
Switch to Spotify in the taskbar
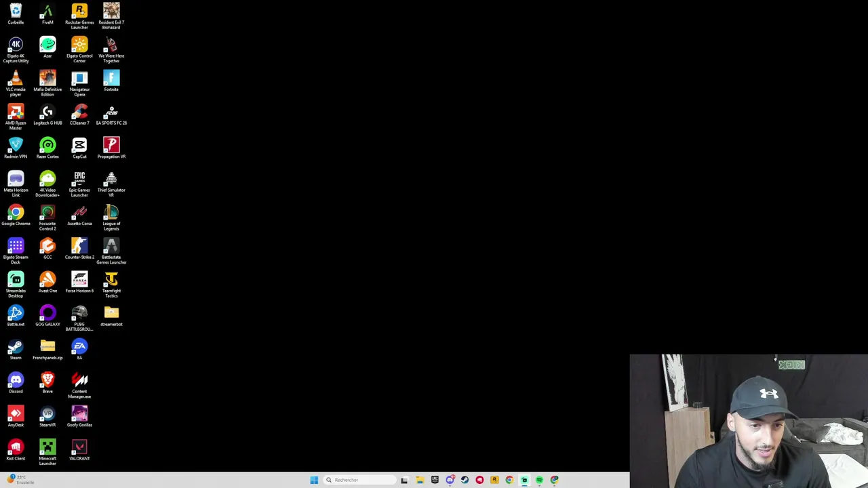(x=539, y=480)
